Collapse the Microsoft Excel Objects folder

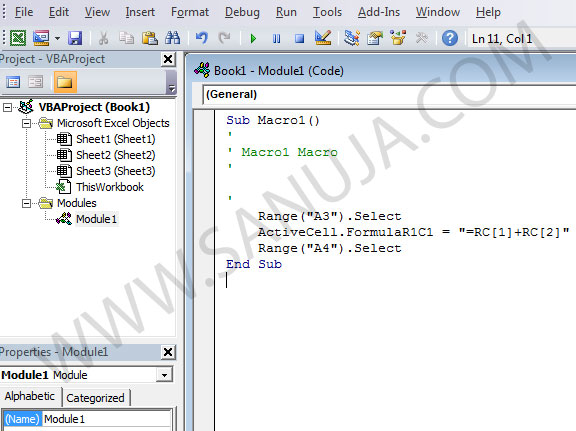[26, 123]
